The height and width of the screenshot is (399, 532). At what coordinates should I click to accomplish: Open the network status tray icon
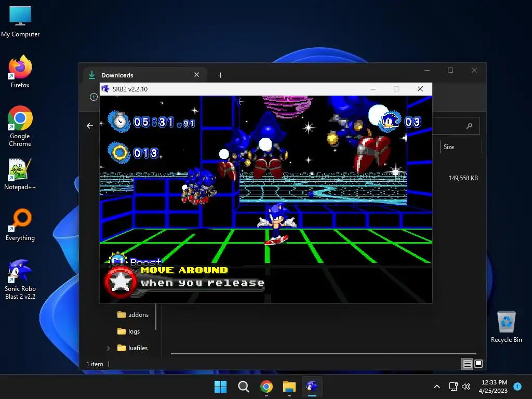453,387
